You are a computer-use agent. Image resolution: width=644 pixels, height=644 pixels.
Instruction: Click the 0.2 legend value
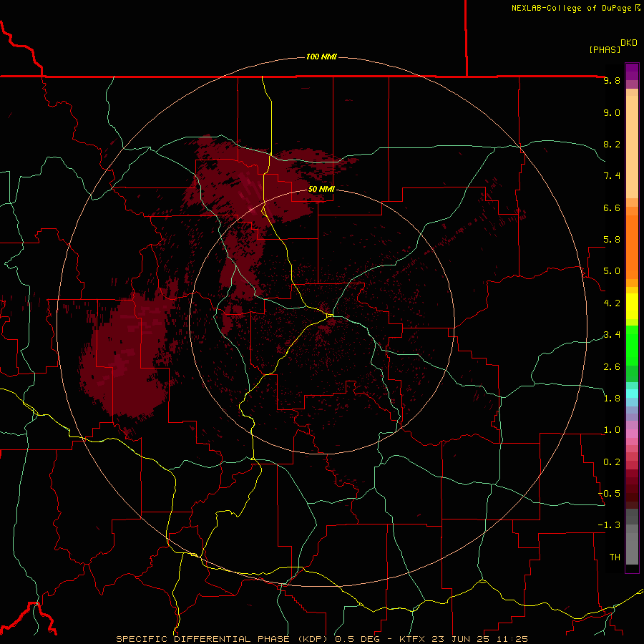click(612, 462)
